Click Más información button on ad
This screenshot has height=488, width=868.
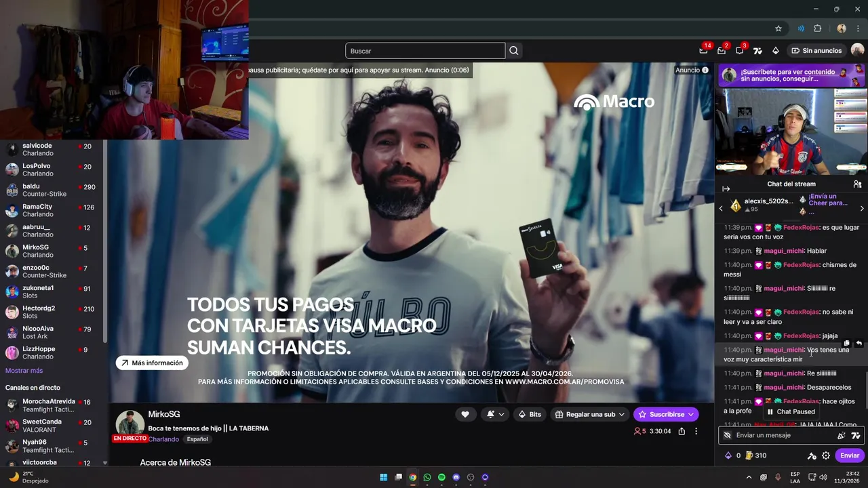point(152,363)
